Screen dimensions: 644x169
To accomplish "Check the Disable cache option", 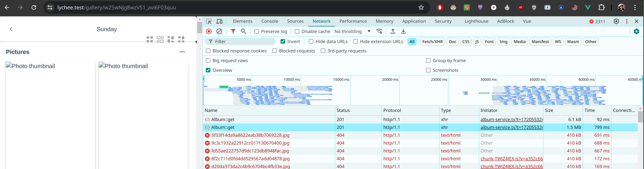I will 297,32.
